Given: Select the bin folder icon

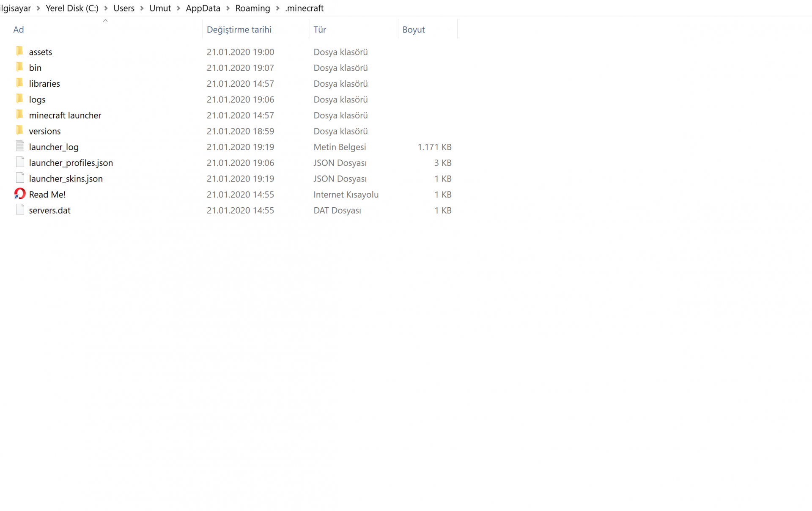Looking at the screenshot, I should (19, 67).
